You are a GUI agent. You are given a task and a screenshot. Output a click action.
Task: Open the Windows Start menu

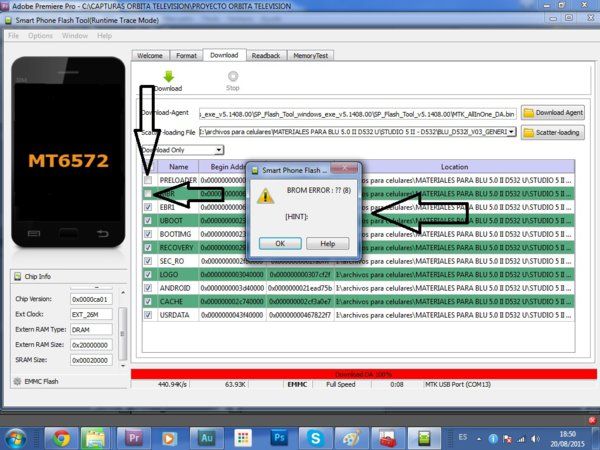click(x=16, y=438)
